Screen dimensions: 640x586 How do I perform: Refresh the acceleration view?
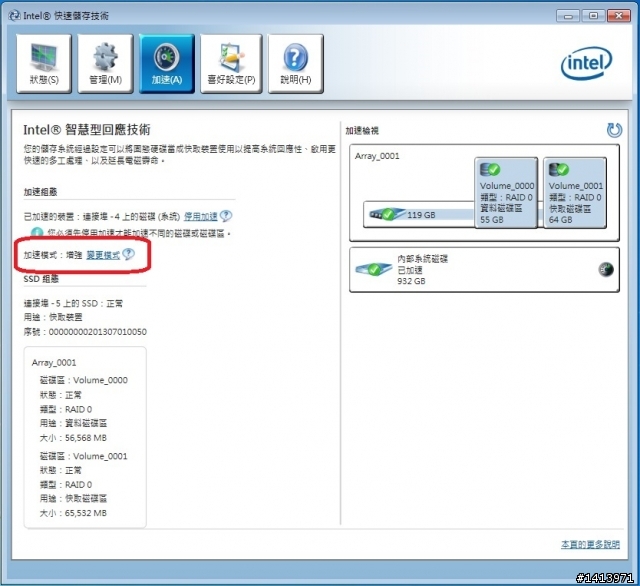[614, 130]
